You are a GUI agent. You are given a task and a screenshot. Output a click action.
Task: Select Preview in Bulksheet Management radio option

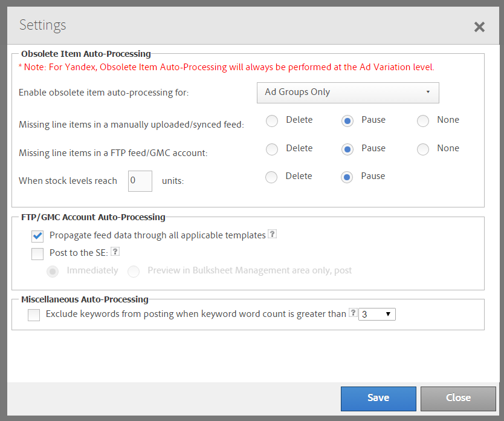(x=134, y=272)
